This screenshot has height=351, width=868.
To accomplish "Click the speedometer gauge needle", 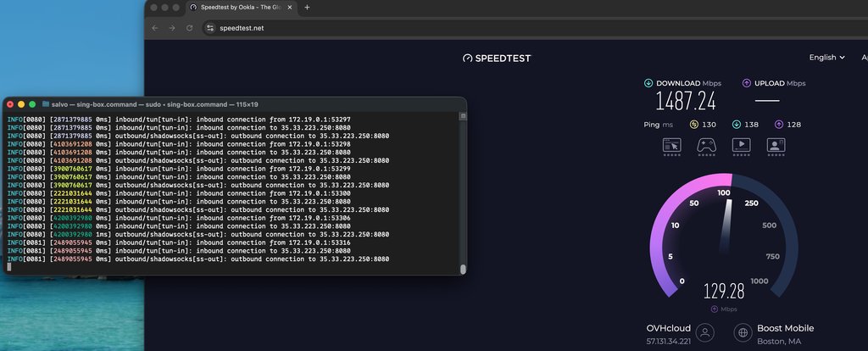I will click(726, 226).
